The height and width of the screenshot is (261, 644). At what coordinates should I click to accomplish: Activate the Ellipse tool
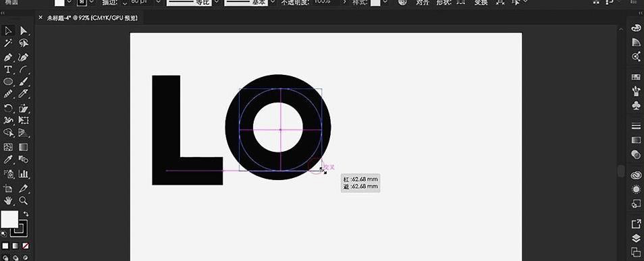click(x=8, y=82)
